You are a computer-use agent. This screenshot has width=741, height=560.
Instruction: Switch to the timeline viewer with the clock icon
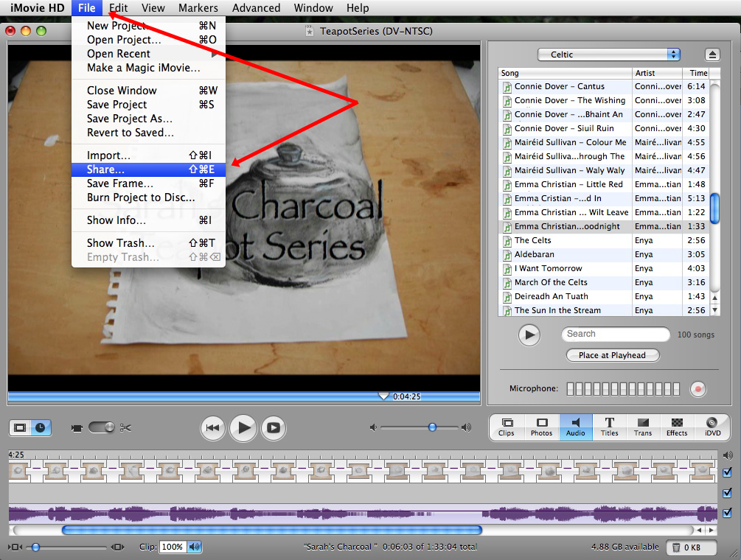tap(41, 428)
